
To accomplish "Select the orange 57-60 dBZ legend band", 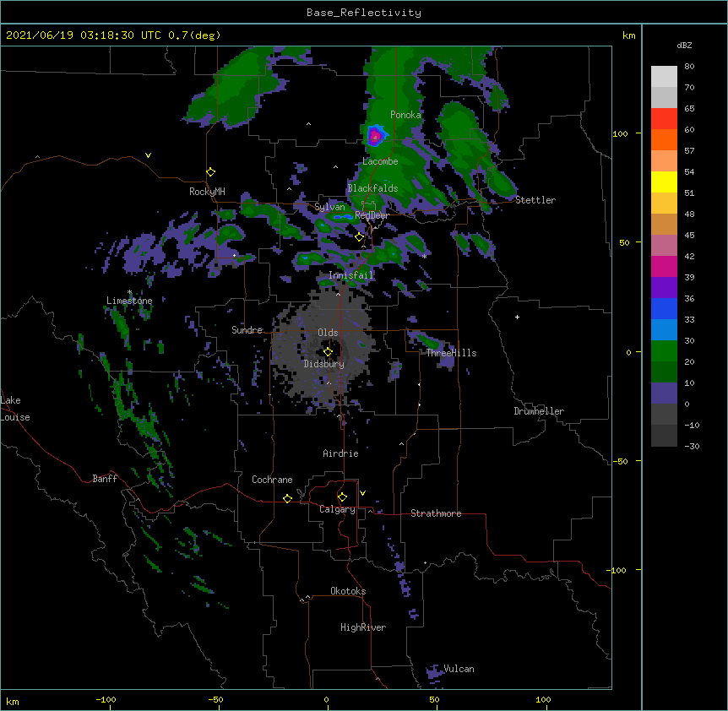I will 664,139.
